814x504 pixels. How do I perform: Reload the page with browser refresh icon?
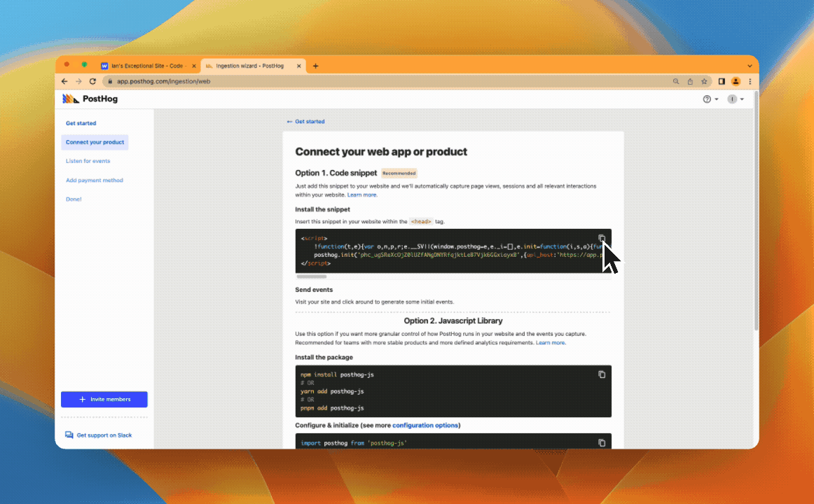click(92, 81)
